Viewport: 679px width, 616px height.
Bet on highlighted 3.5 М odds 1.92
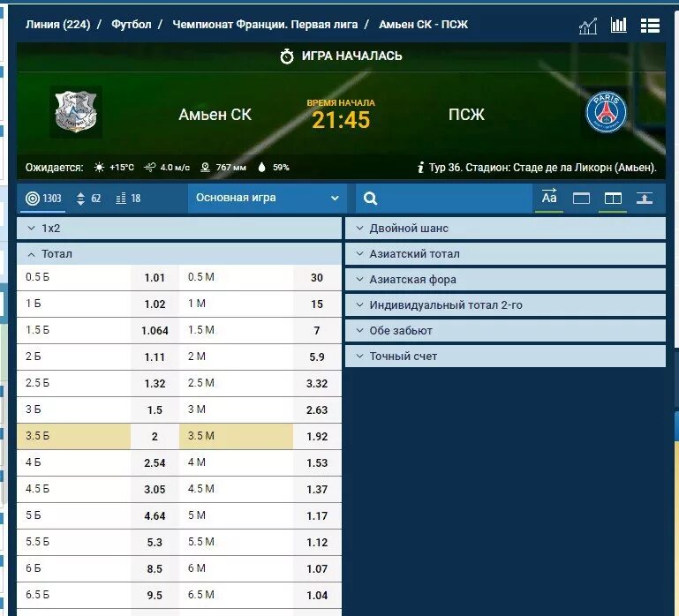317,436
